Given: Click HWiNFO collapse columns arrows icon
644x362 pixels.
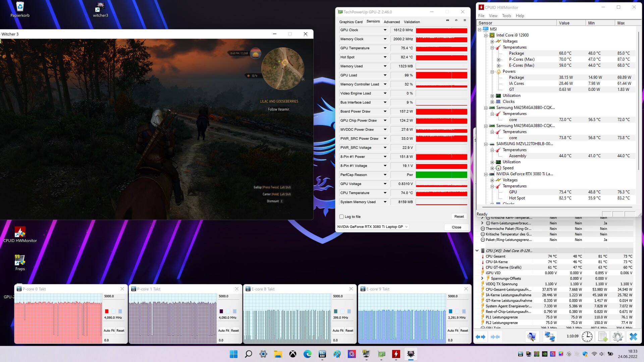Looking at the screenshot, I should point(495,337).
